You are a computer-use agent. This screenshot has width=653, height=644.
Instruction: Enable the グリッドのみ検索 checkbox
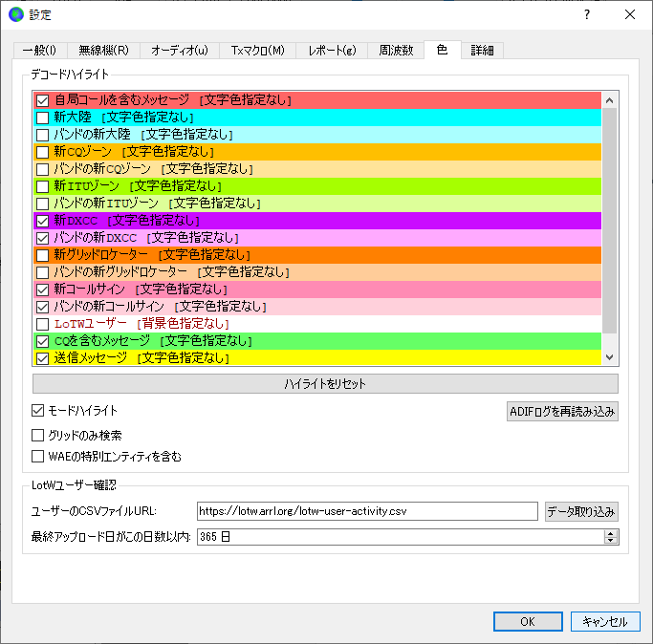pyautogui.click(x=38, y=435)
